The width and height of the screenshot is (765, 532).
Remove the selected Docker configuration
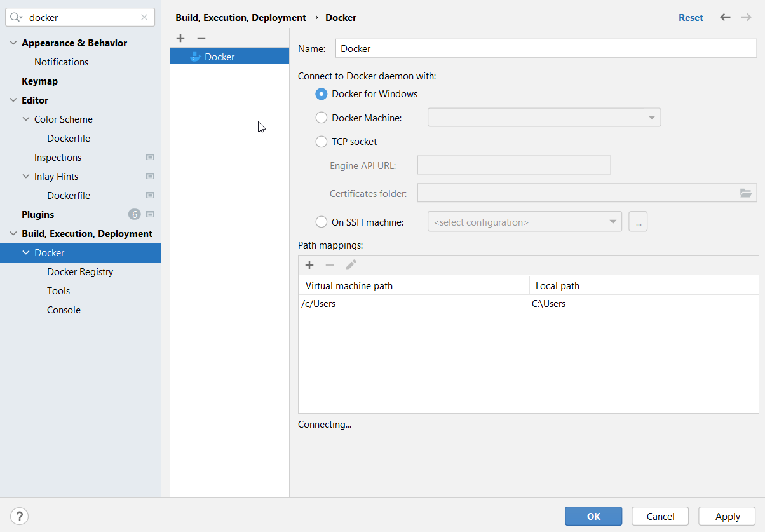pyautogui.click(x=201, y=38)
